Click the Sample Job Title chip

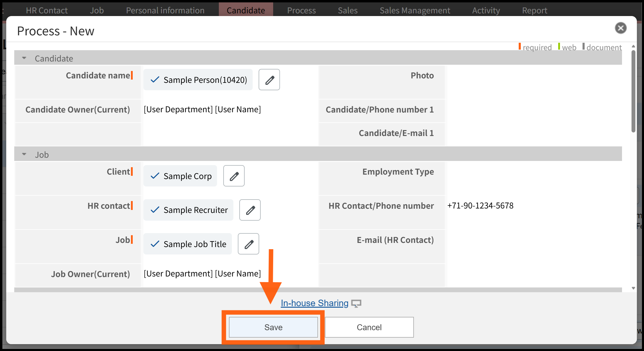click(194, 244)
